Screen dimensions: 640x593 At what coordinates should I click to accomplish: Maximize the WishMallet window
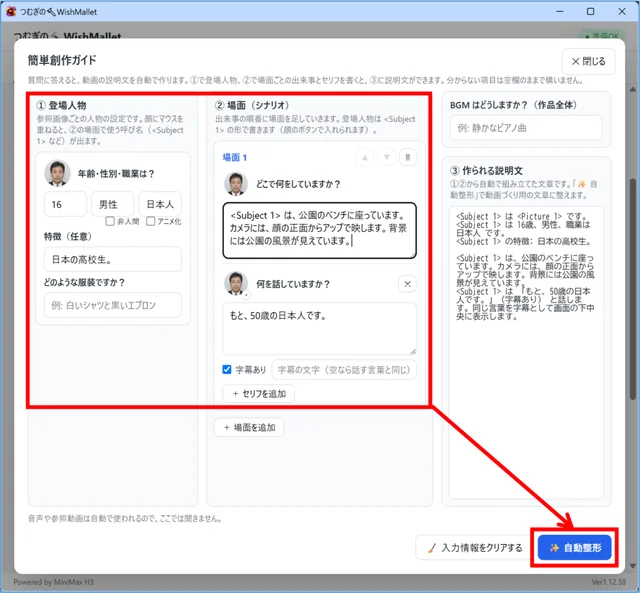click(x=590, y=11)
